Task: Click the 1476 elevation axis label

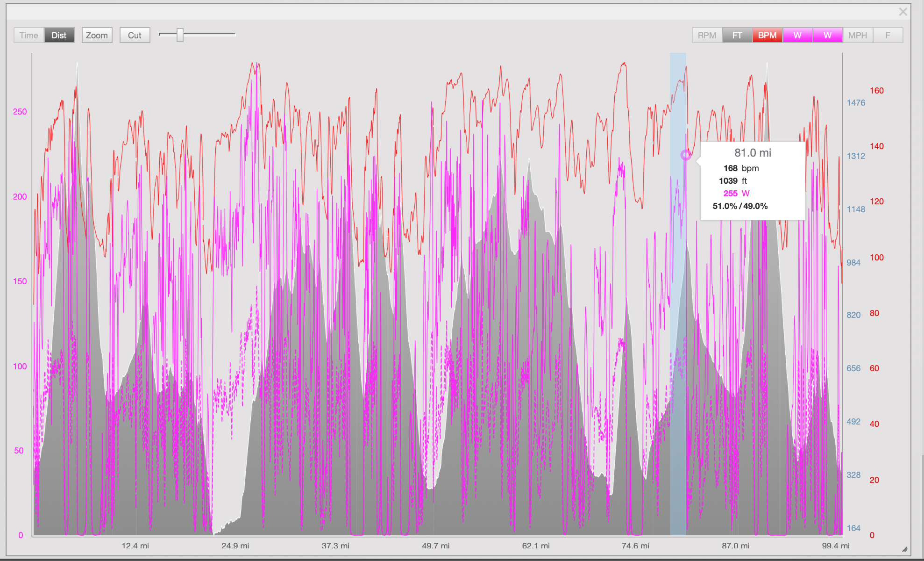Action: (856, 102)
